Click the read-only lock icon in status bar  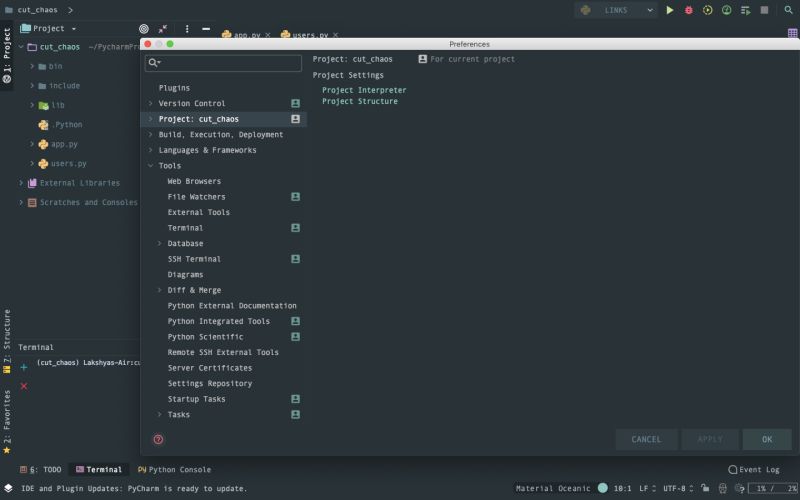point(705,488)
